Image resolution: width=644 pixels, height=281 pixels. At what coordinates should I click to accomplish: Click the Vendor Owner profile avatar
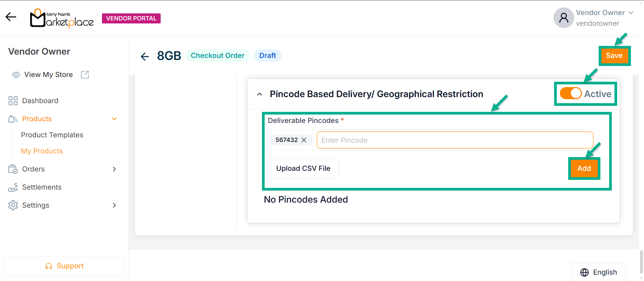click(x=563, y=18)
